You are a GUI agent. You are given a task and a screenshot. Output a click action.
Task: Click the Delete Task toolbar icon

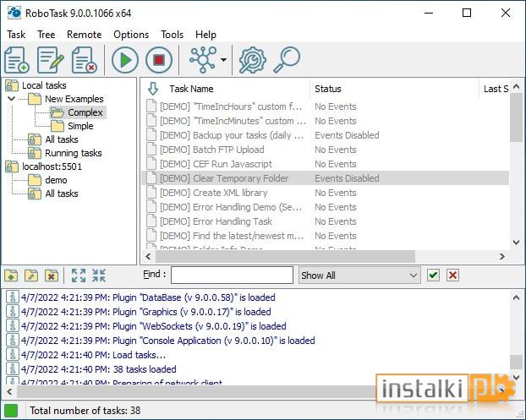85,60
